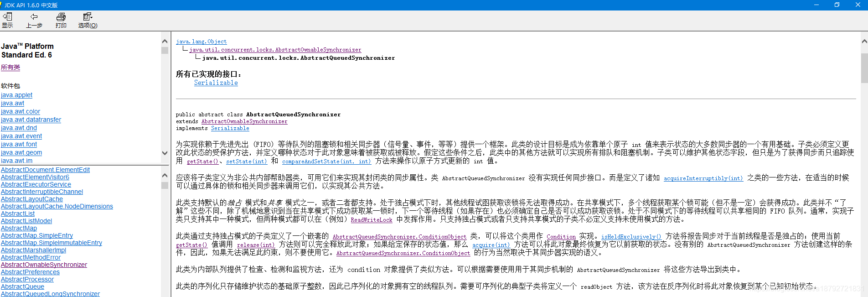This screenshot has height=297, width=868.
Task: Click the class list scrollbar thumb
Action: coord(165,186)
